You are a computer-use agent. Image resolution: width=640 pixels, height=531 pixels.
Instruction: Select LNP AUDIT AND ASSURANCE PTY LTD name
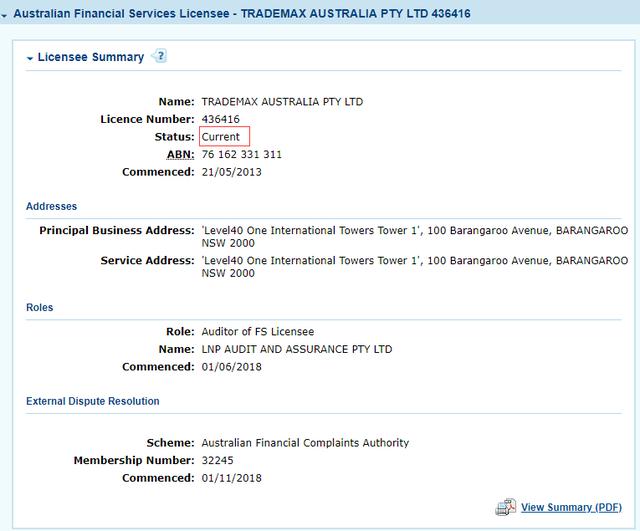click(297, 349)
